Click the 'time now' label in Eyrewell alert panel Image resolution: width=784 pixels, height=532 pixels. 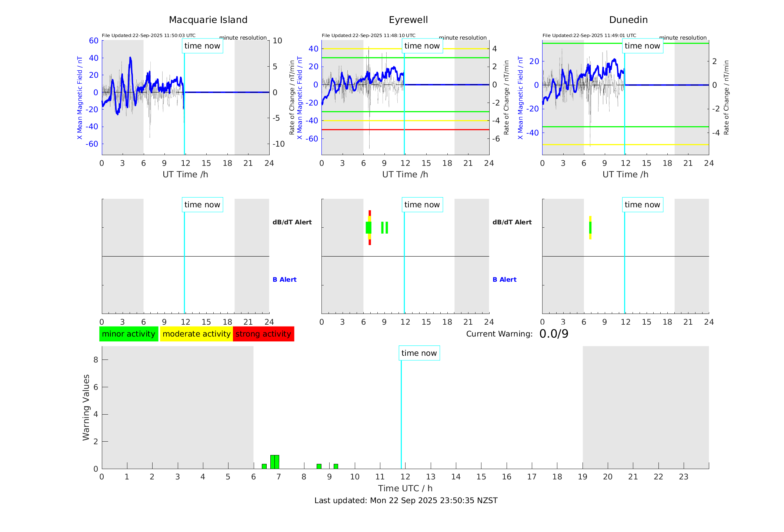422,205
